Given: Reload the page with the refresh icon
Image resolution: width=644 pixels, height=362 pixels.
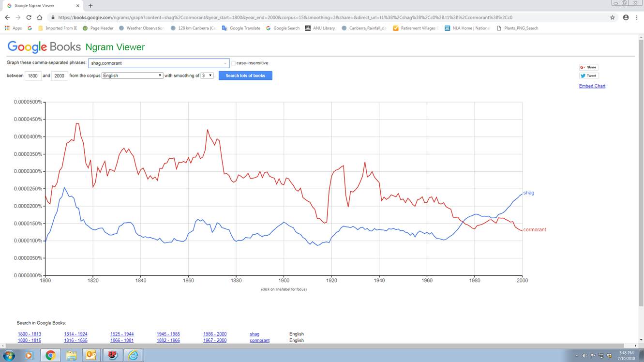Looking at the screenshot, I should click(x=29, y=17).
